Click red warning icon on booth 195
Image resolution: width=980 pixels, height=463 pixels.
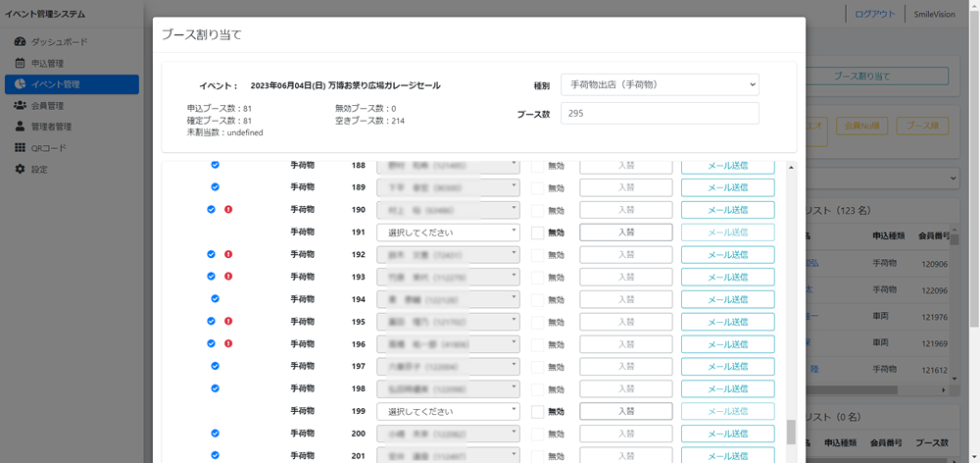228,321
